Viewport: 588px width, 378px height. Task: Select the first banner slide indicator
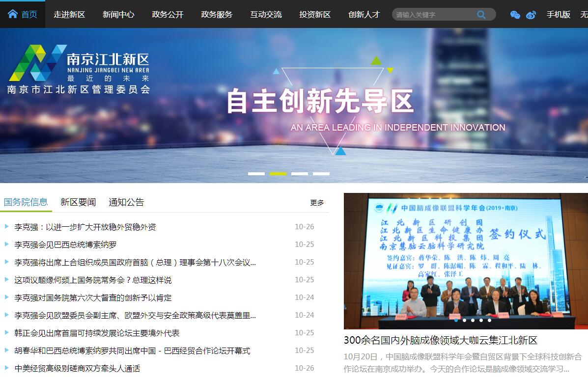coord(256,174)
